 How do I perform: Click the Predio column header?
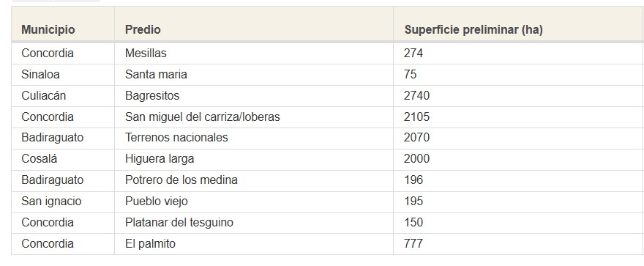point(254,24)
